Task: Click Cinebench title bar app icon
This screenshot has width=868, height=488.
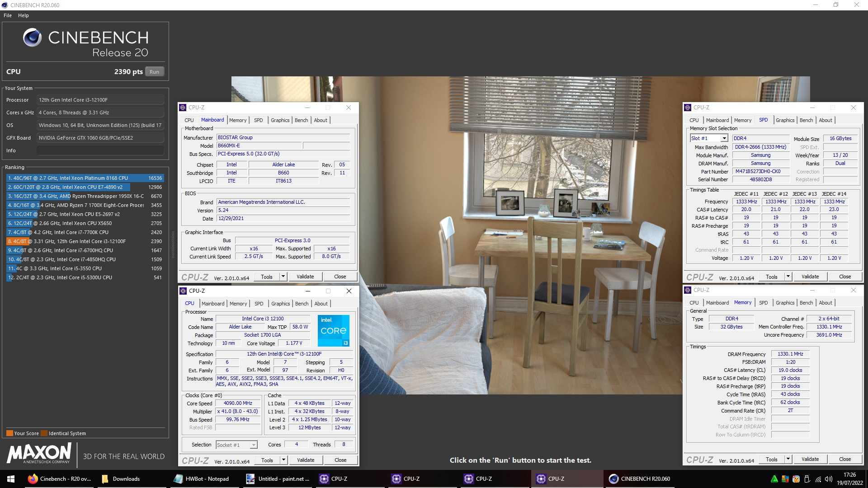Action: (x=5, y=5)
